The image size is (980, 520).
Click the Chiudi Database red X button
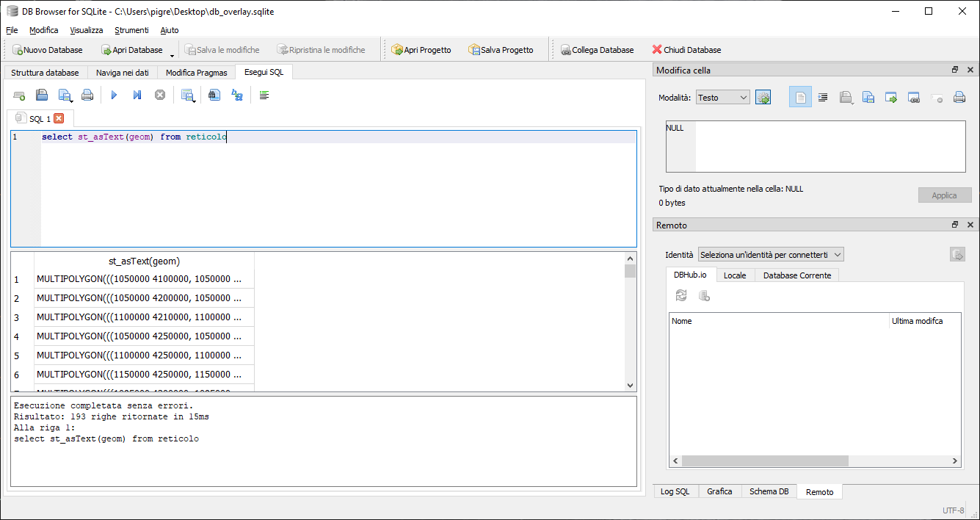[686, 50]
